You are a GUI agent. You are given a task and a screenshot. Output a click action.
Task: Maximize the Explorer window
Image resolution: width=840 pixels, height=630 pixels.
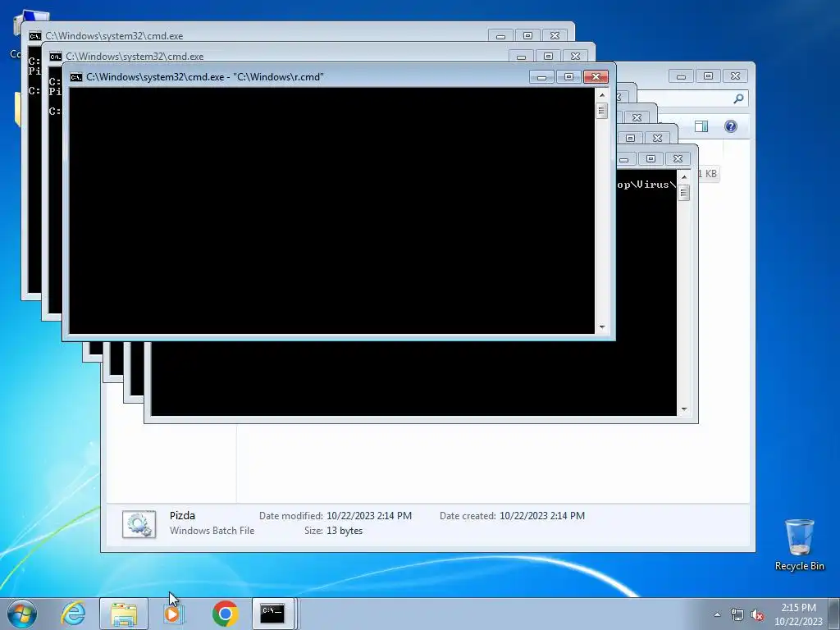(708, 76)
